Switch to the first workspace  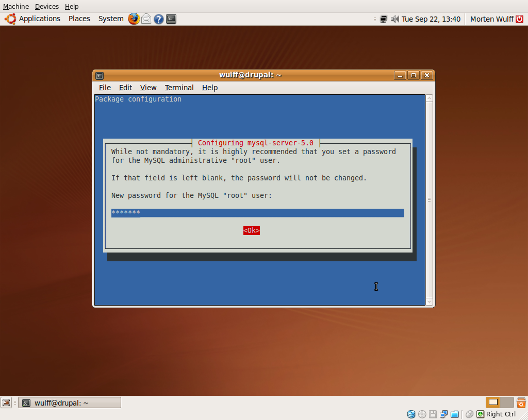click(493, 402)
